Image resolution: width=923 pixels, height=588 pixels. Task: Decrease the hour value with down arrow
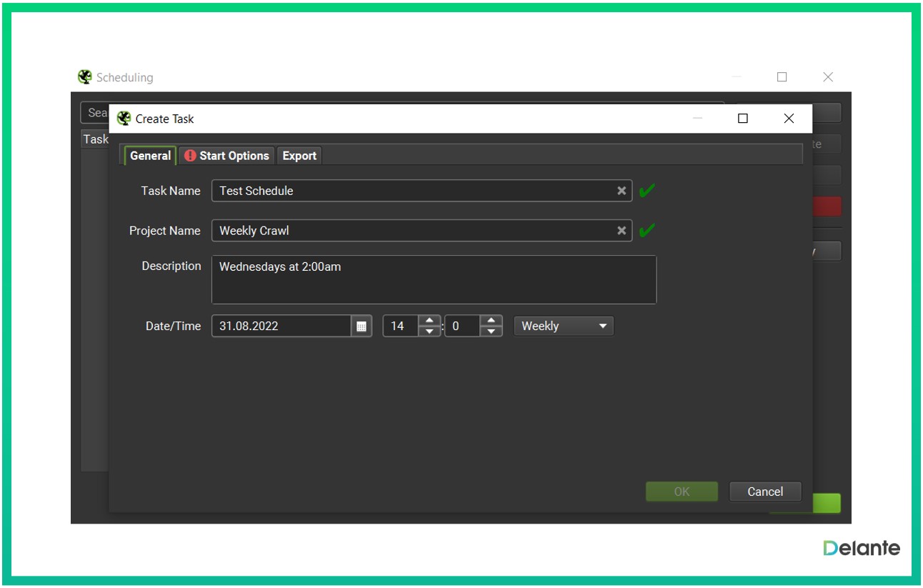tap(429, 332)
